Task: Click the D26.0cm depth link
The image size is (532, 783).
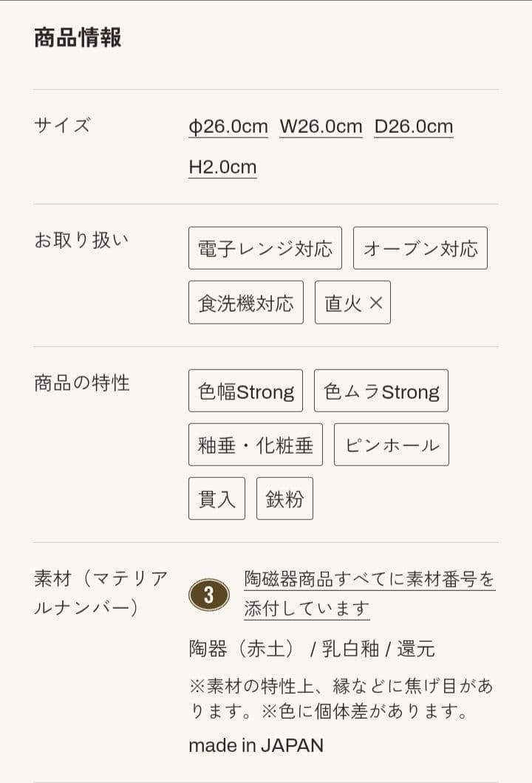Action: pos(413,126)
